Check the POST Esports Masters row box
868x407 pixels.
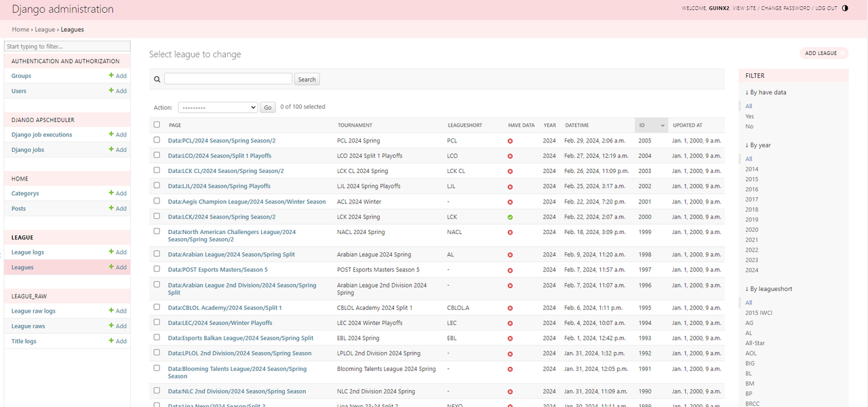tap(157, 269)
